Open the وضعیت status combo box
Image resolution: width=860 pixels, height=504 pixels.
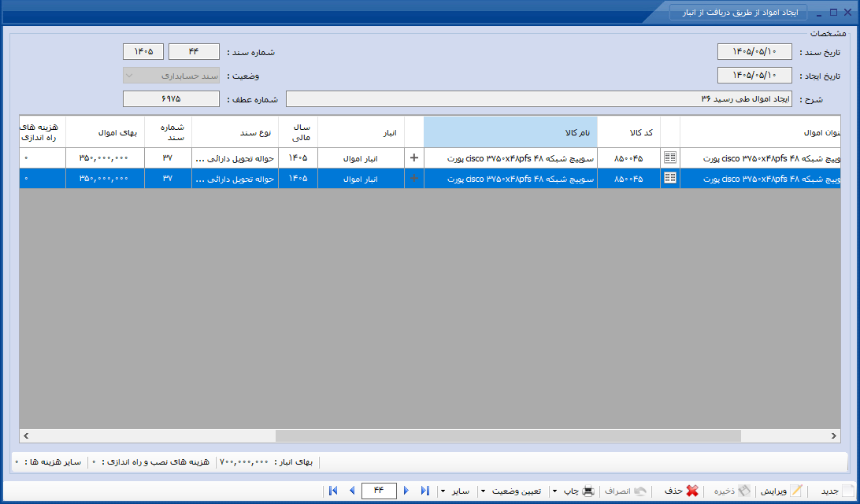tap(171, 76)
